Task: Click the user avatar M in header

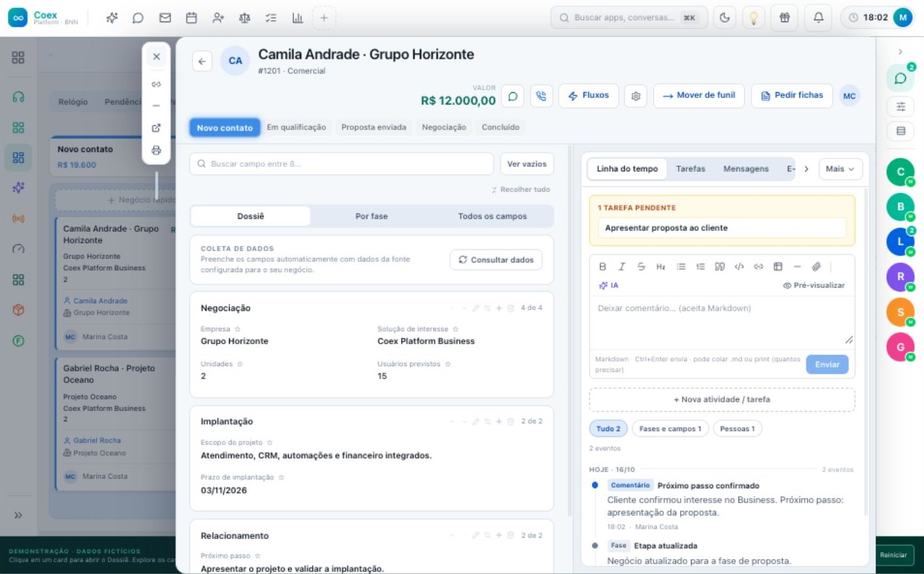Action: point(903,18)
